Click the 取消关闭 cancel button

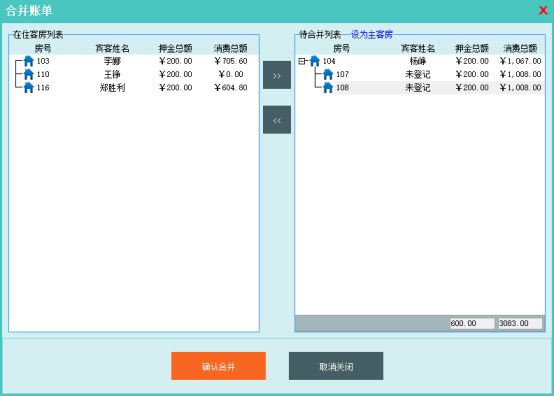(336, 366)
